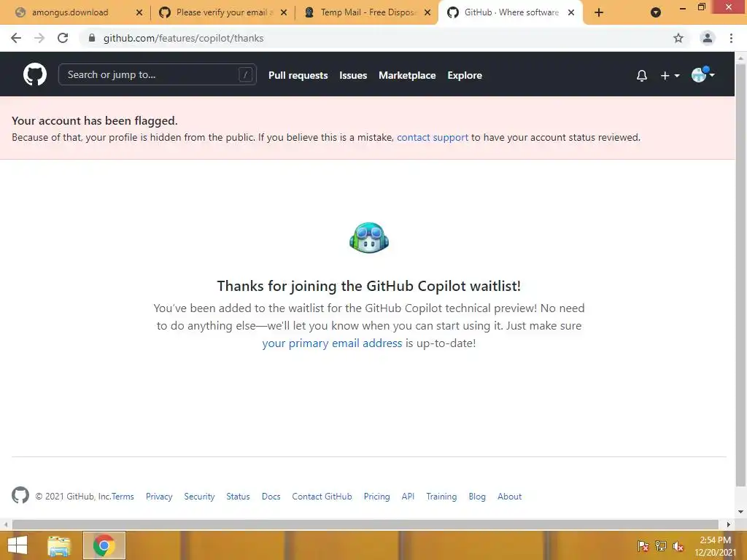Expand the plus create-new dropdown
The width and height of the screenshot is (747, 560).
[670, 75]
